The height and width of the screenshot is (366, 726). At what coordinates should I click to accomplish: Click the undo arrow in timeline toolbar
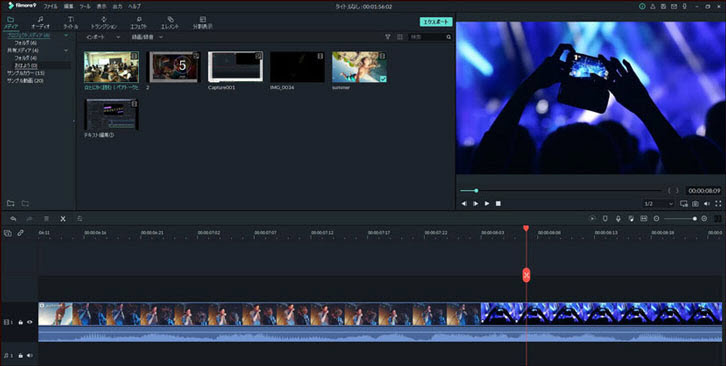click(x=13, y=219)
